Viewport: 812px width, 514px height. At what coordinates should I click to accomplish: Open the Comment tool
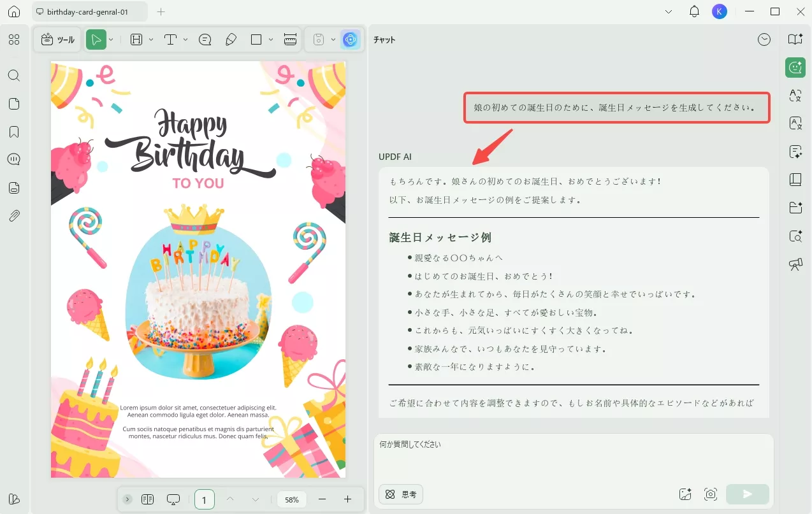coord(205,39)
